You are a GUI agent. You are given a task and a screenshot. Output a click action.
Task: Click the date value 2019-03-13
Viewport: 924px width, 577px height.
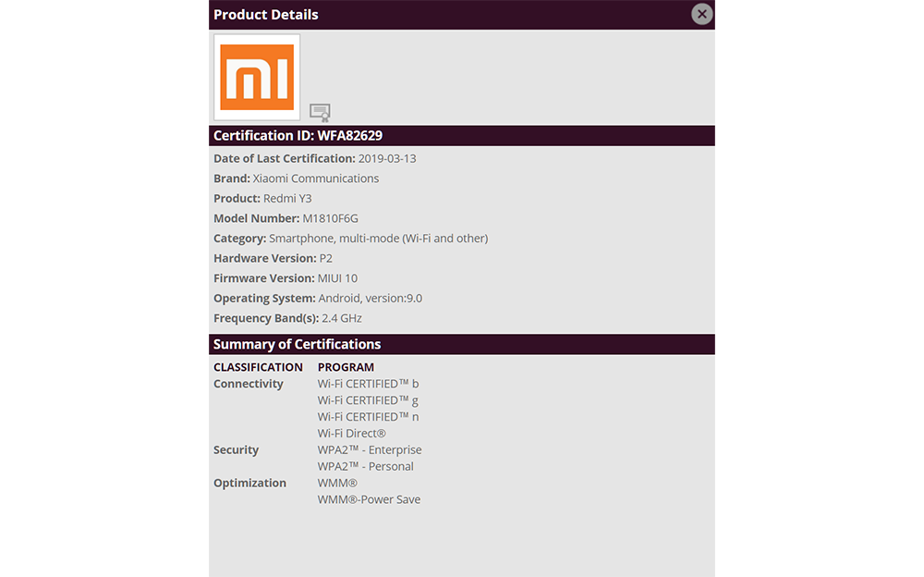tap(387, 159)
